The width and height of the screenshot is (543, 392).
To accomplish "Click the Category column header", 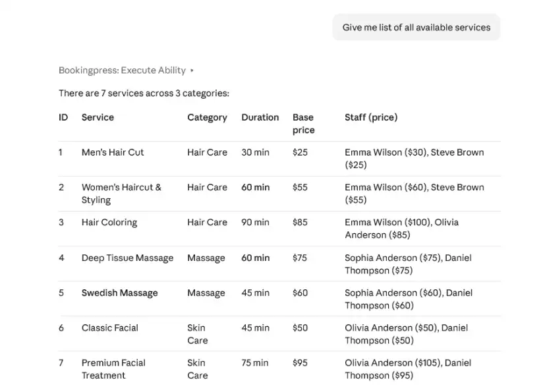I will 207,117.
